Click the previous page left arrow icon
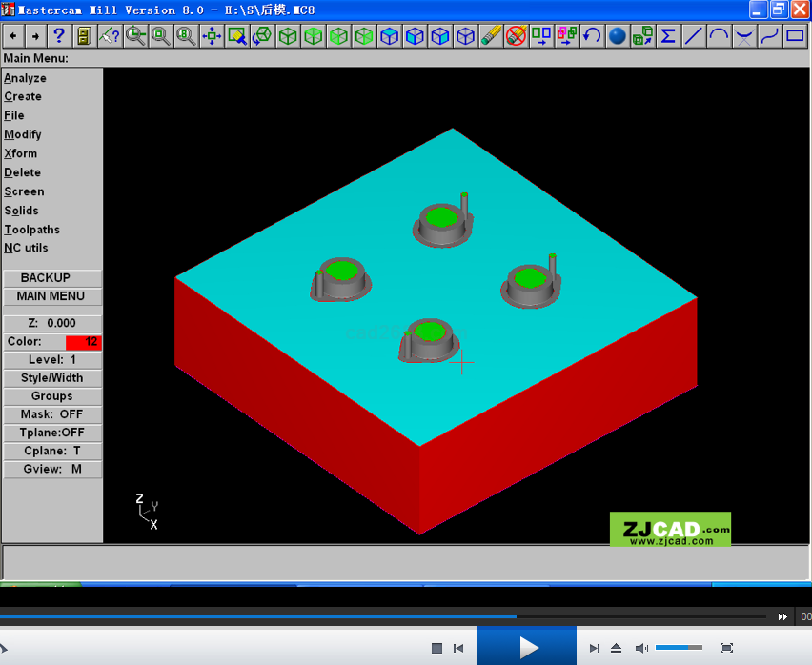 click(x=13, y=36)
